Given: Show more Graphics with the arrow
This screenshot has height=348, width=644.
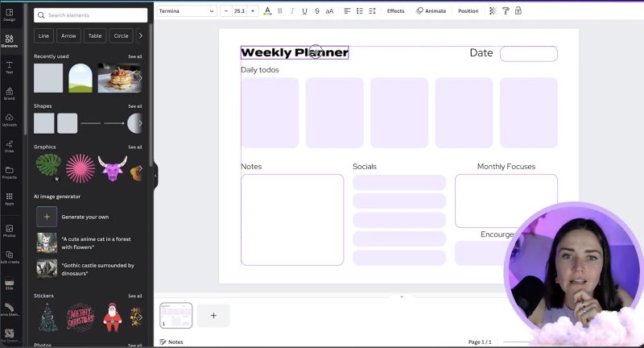Looking at the screenshot, I should pos(140,168).
